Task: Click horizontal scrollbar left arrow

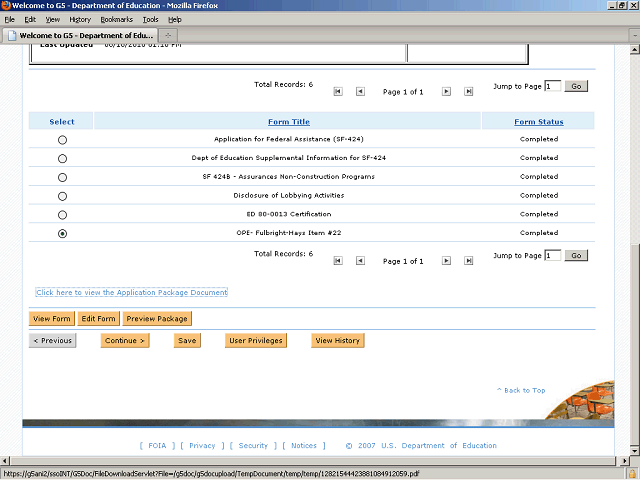Action: pyautogui.click(x=4, y=461)
